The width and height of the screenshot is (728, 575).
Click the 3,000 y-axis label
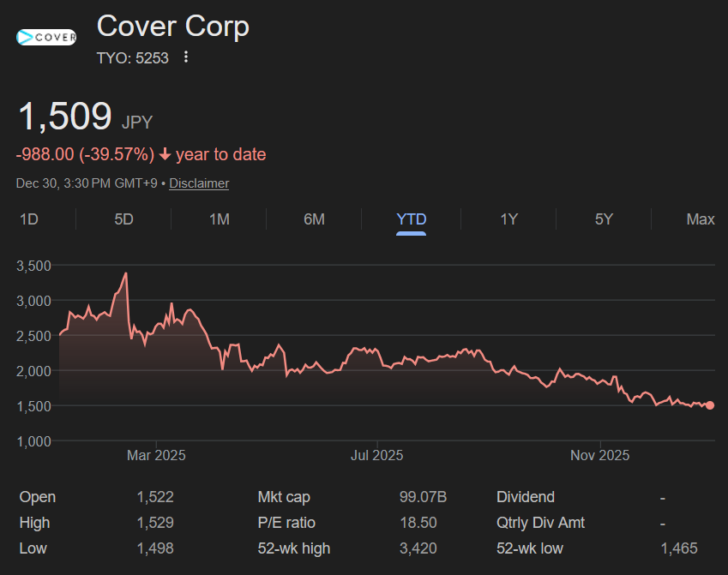[34, 301]
